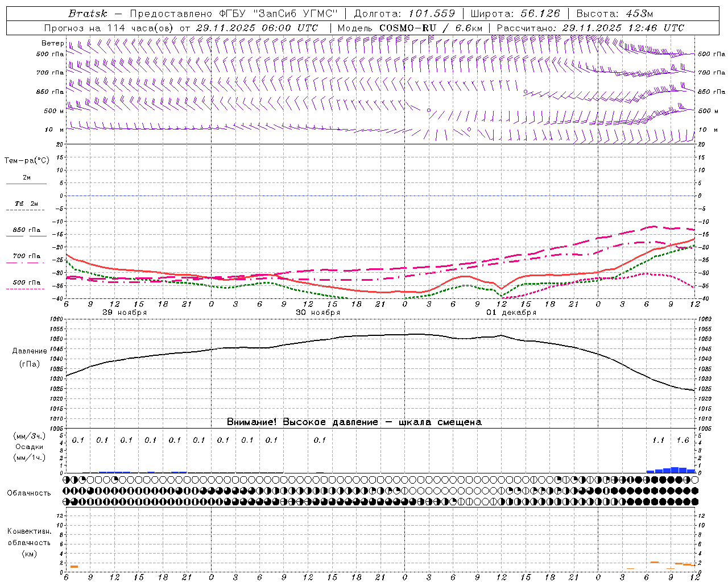Image resolution: width=728 pixels, height=582 pixels.
Task: Click the model name COSMO-RU / 6.6км
Action: coord(431,28)
